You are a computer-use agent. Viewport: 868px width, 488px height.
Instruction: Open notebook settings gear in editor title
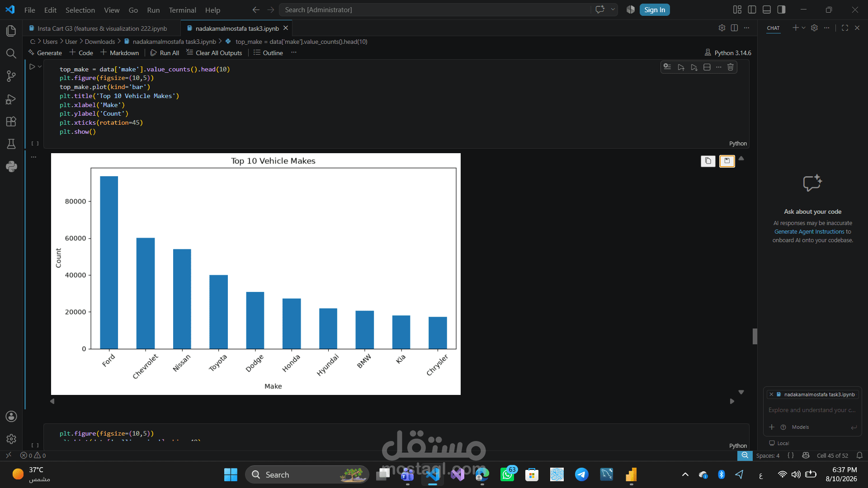(x=722, y=28)
